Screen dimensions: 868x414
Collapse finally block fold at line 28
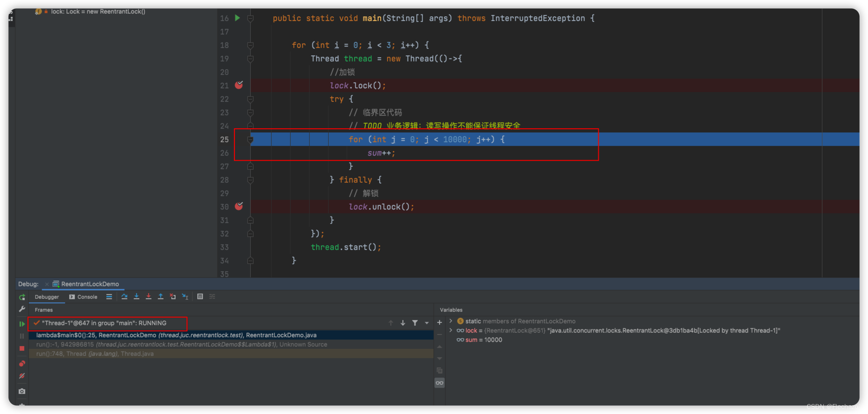(251, 180)
